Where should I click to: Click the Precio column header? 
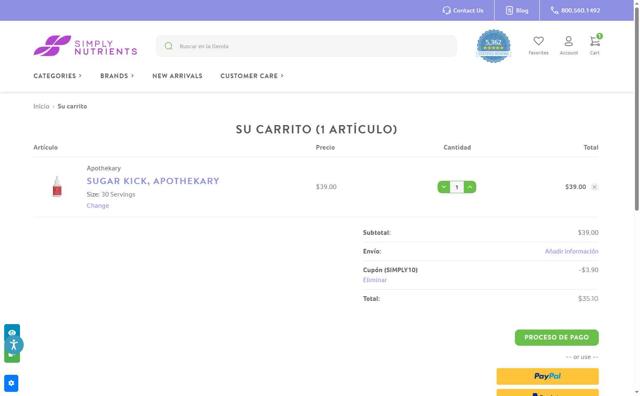[325, 147]
